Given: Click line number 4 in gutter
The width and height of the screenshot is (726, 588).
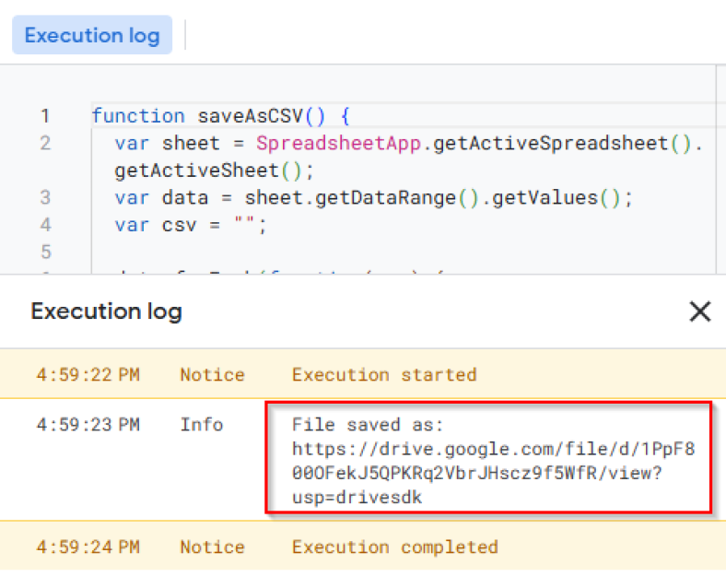Looking at the screenshot, I should (x=45, y=225).
